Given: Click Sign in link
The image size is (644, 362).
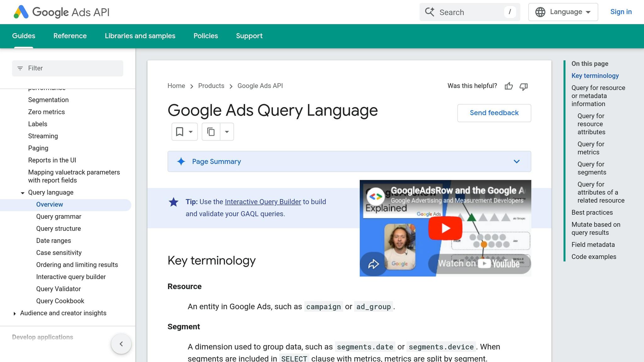Looking at the screenshot, I should coord(621,12).
